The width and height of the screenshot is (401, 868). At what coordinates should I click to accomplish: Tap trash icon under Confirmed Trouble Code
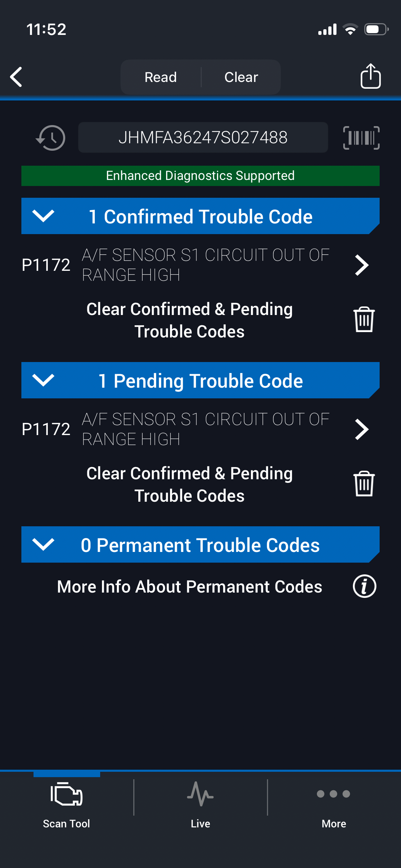click(364, 320)
